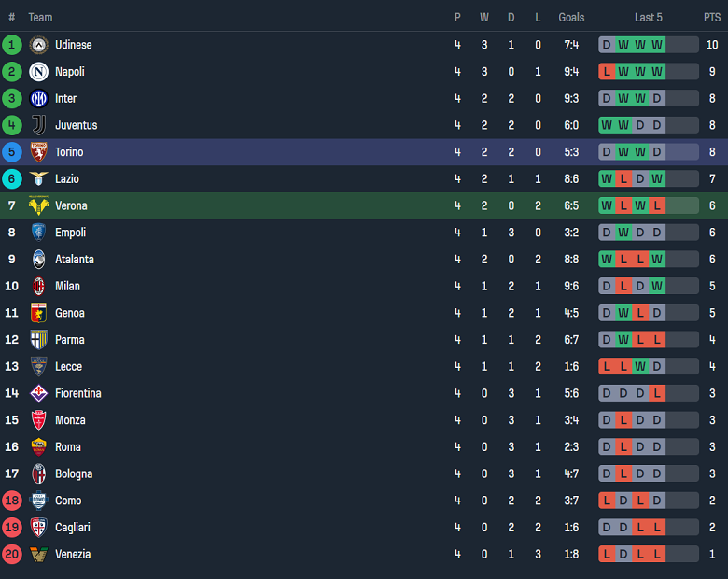Open the Roma team link
The height and width of the screenshot is (579, 728).
click(68, 447)
